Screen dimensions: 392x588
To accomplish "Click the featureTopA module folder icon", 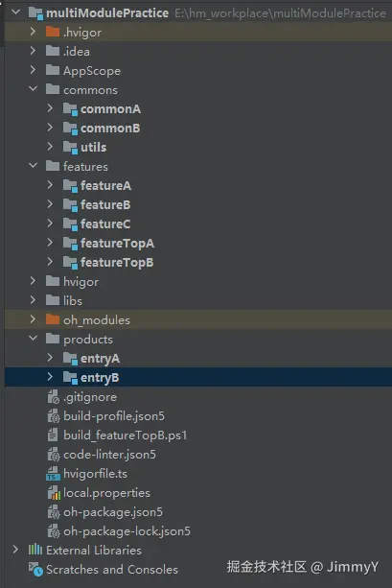I will click(70, 243).
